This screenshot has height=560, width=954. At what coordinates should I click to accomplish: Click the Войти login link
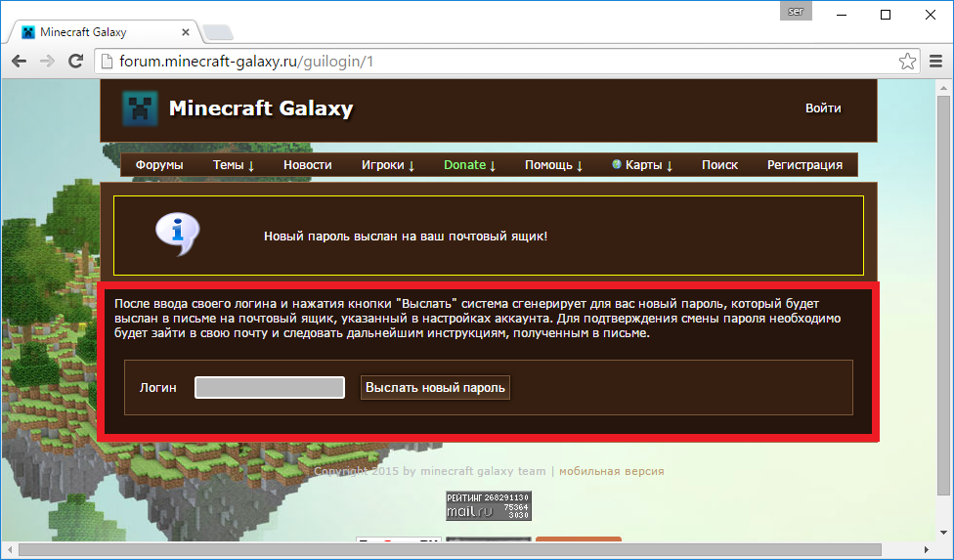823,108
